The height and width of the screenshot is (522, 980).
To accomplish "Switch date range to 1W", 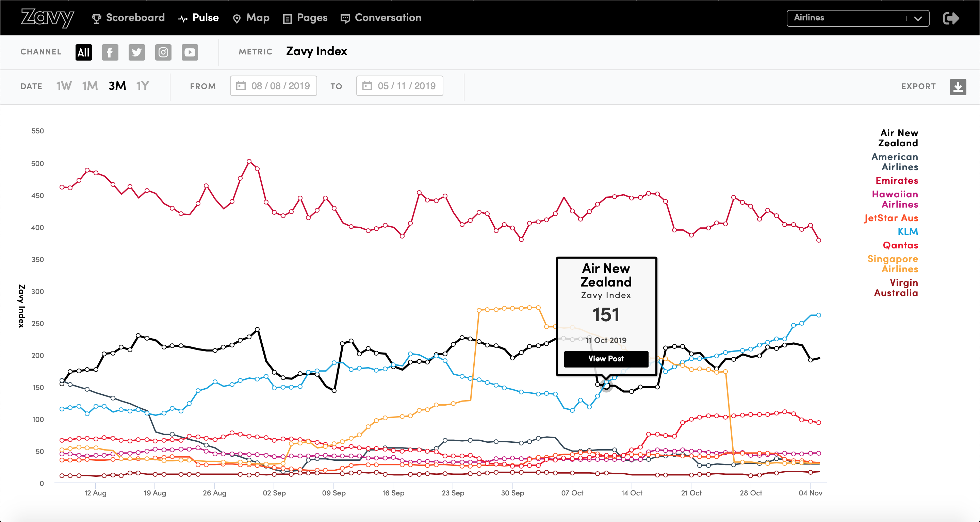I will pyautogui.click(x=64, y=86).
